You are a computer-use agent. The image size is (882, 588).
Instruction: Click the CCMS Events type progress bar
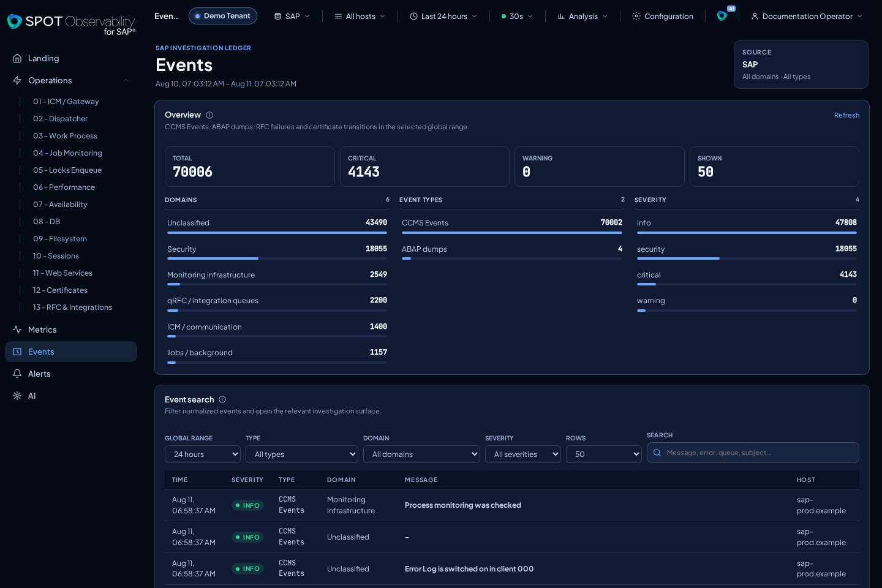(512, 233)
